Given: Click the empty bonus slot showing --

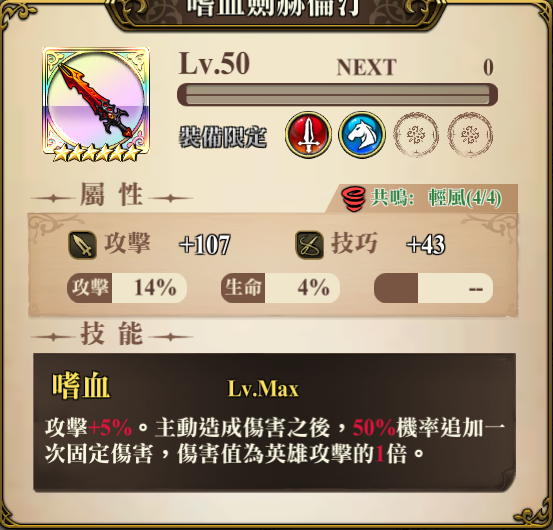Looking at the screenshot, I should (x=433, y=288).
